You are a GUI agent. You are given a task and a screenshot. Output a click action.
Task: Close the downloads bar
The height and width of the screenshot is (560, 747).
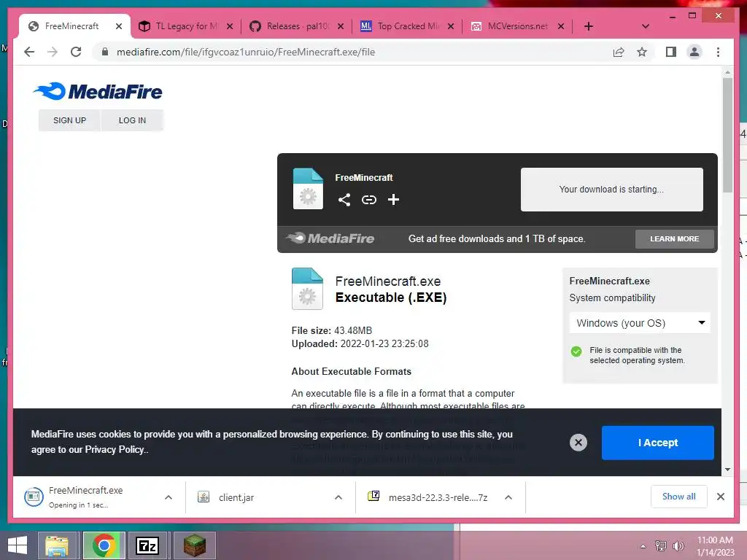[721, 497]
